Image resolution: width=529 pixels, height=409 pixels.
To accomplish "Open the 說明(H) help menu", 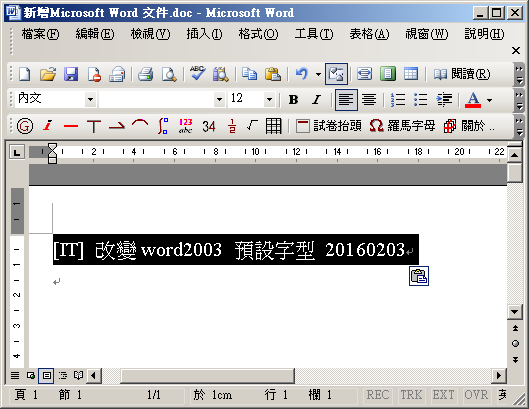I will pyautogui.click(x=484, y=34).
